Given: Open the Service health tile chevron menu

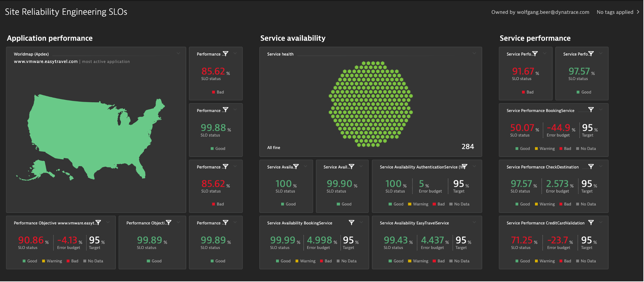Looking at the screenshot, I should pos(474,53).
